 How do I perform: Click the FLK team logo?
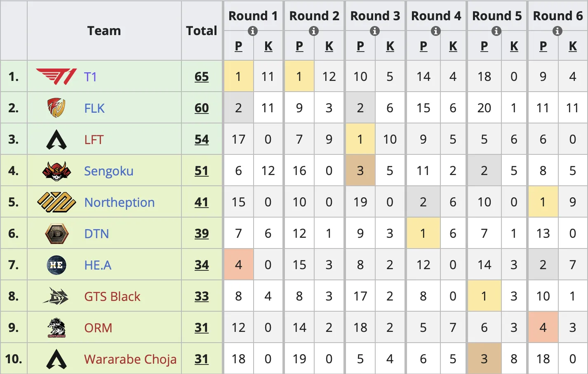coord(56,108)
